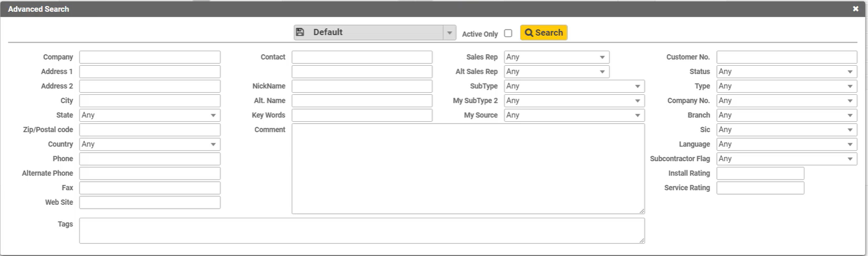The height and width of the screenshot is (256, 868).
Task: Click in the Company text field
Action: pos(149,57)
